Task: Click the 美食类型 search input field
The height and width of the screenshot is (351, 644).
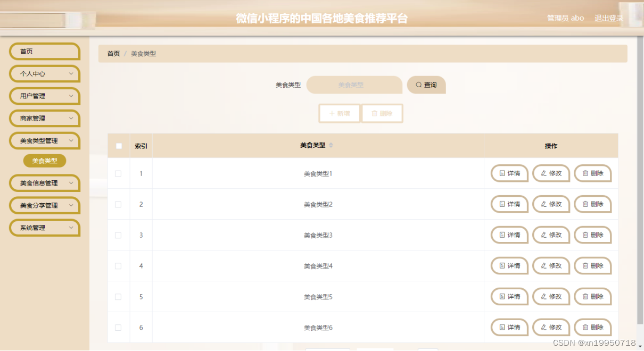Action: click(x=354, y=85)
